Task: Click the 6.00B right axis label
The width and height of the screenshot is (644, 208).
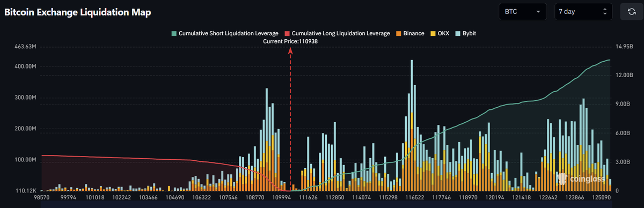Action: 623,133
